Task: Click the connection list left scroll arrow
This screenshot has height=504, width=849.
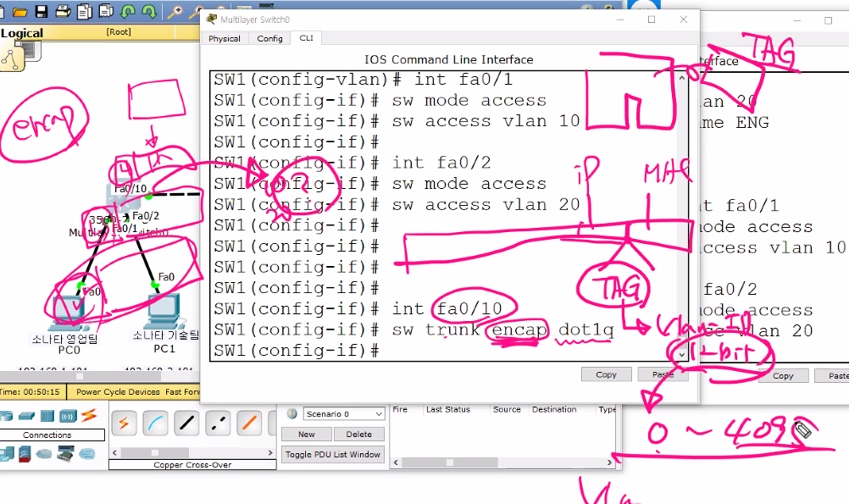Action: click(114, 452)
